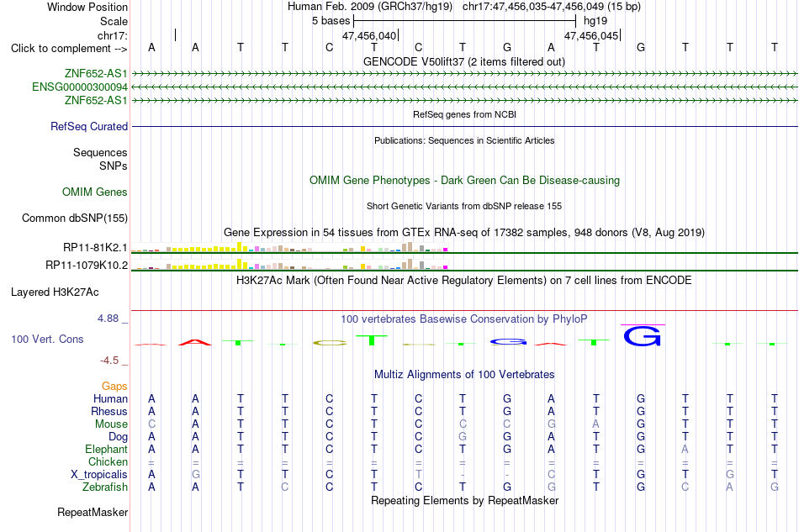
Task: Click the Rhesus species alignment label
Action: tap(109, 411)
